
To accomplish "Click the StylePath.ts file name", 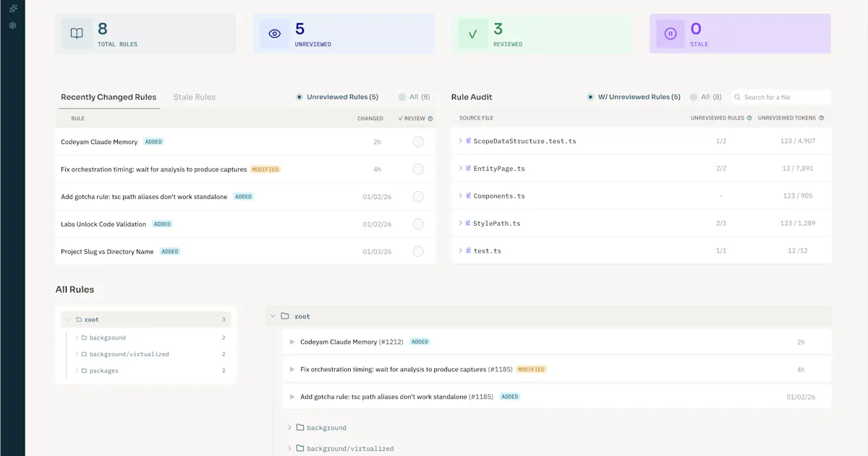I will pyautogui.click(x=497, y=224).
